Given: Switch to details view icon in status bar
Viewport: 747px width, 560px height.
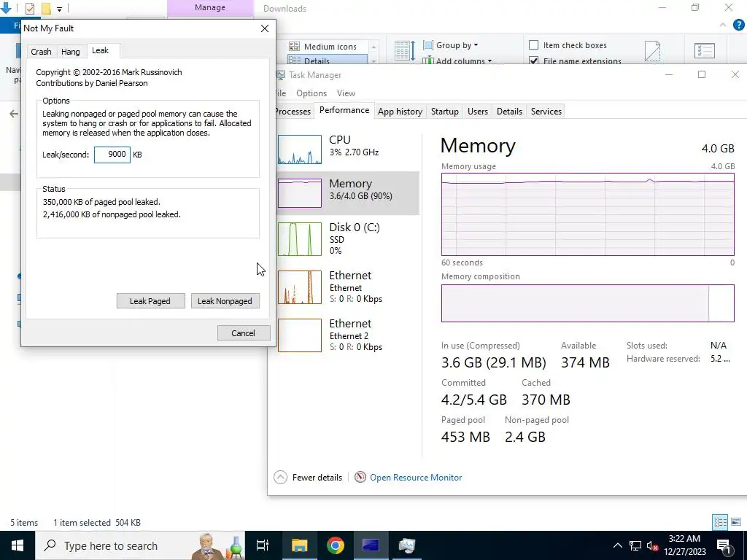Looking at the screenshot, I should tap(720, 522).
